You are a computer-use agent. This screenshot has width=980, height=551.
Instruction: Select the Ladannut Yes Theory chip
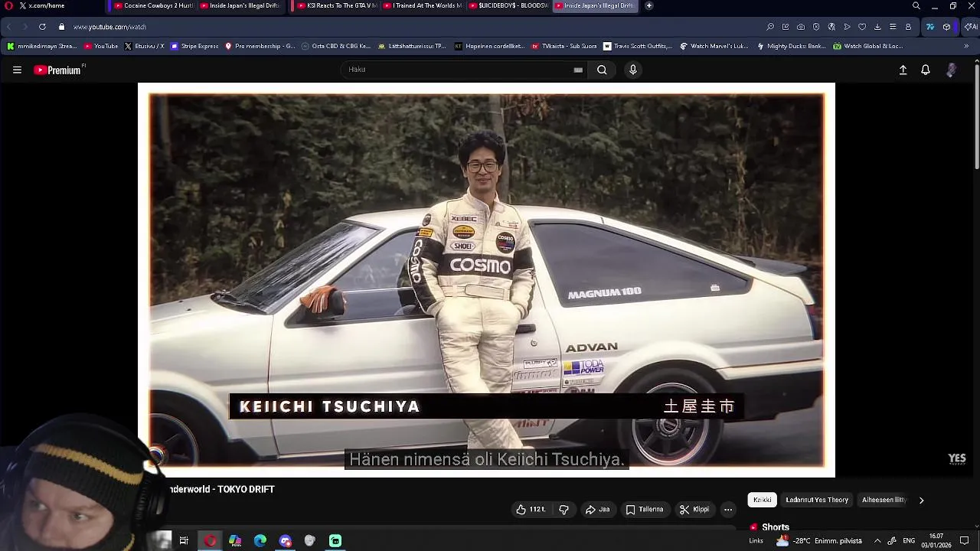click(x=817, y=500)
